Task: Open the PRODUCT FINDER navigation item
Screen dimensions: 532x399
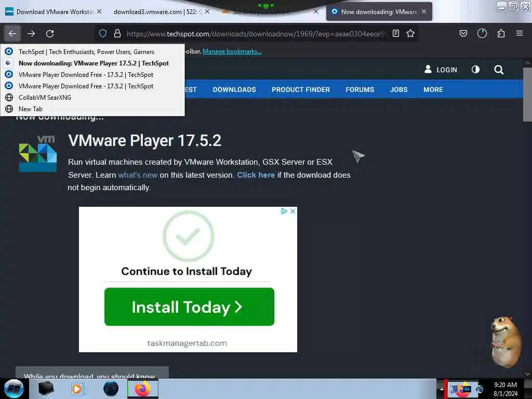Action: pyautogui.click(x=301, y=89)
